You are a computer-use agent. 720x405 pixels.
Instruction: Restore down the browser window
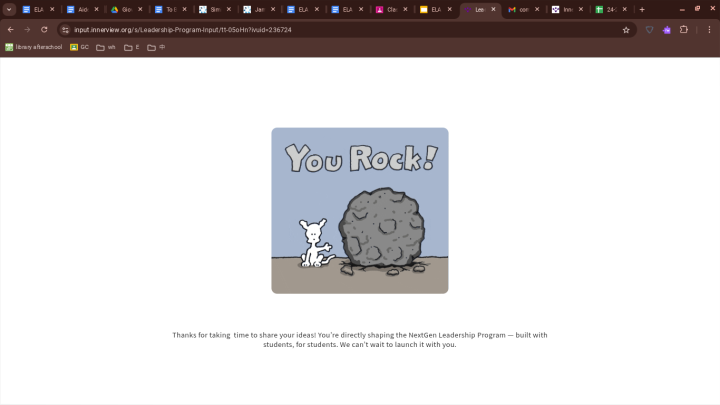[x=697, y=9]
